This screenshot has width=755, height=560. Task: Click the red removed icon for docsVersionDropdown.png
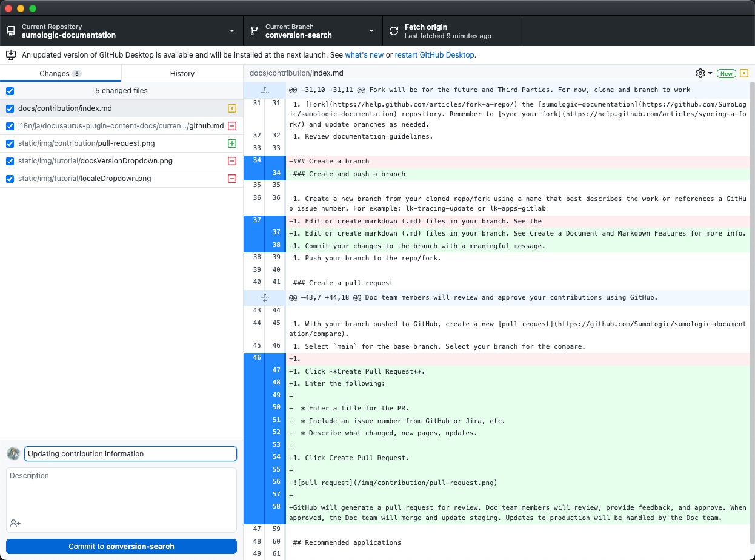coord(231,161)
